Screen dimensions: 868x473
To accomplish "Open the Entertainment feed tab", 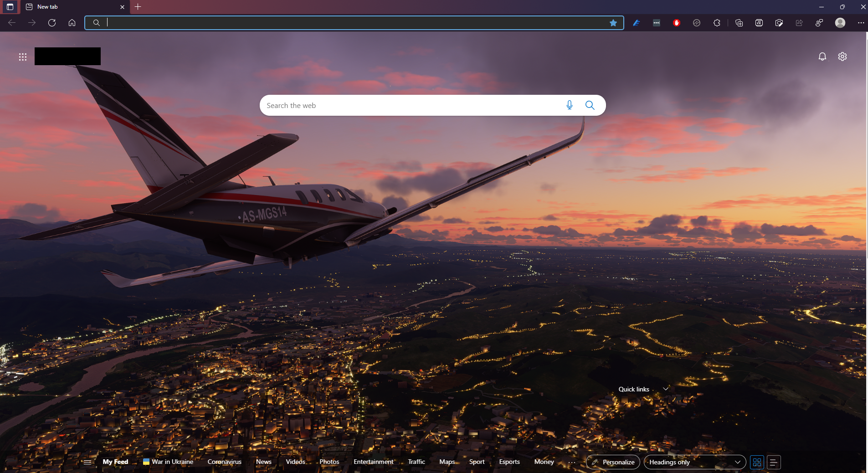I will point(374,462).
